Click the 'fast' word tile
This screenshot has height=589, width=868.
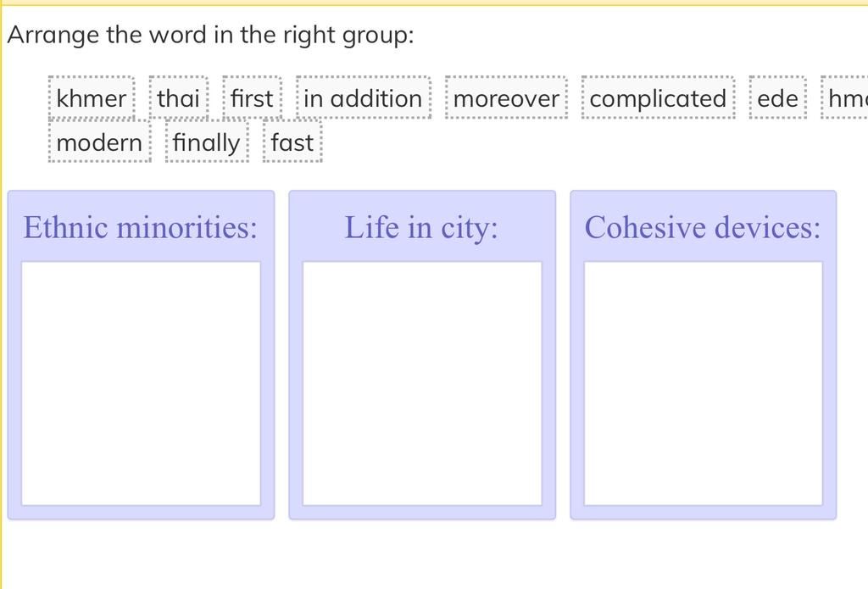point(292,142)
